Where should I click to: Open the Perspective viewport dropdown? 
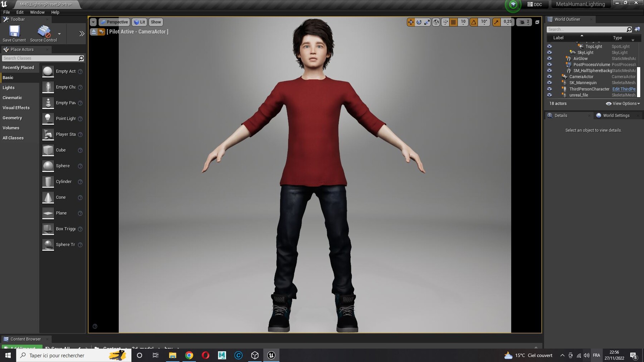114,22
